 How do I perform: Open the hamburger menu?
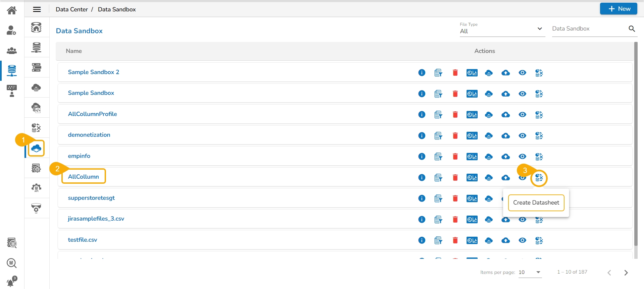click(37, 9)
